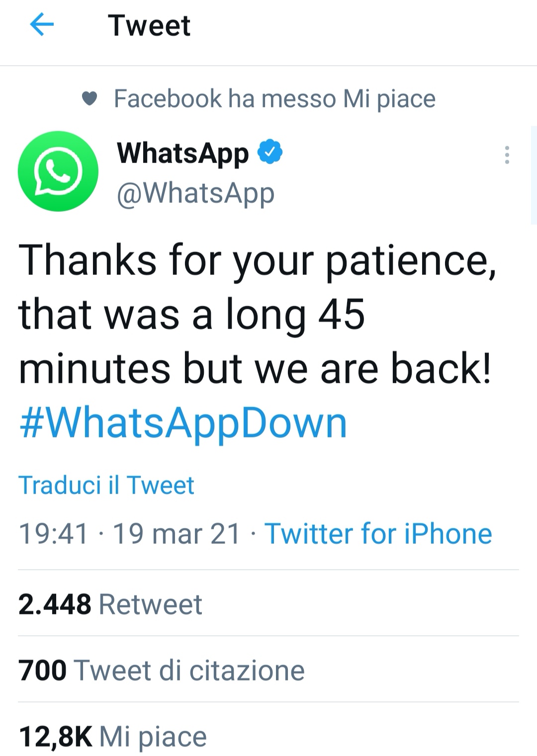Click the '19 mar 21' date
The height and width of the screenshot is (756, 537).
pyautogui.click(x=177, y=534)
